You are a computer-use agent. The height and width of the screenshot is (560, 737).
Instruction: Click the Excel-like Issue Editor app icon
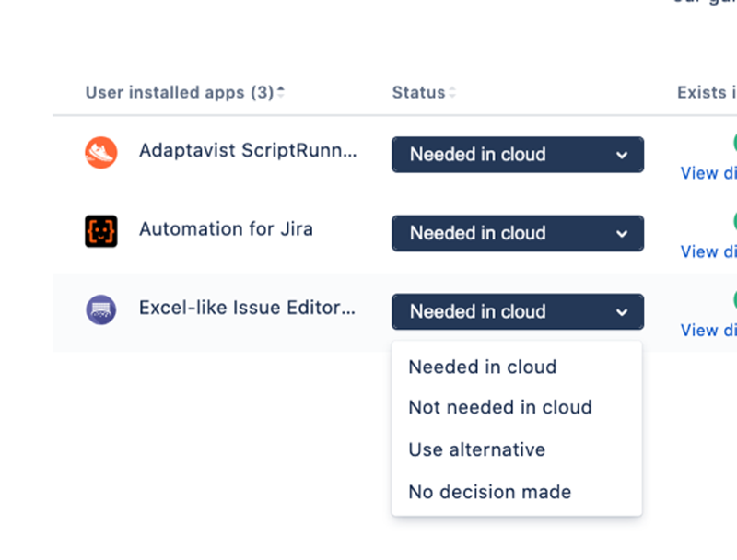point(101,309)
